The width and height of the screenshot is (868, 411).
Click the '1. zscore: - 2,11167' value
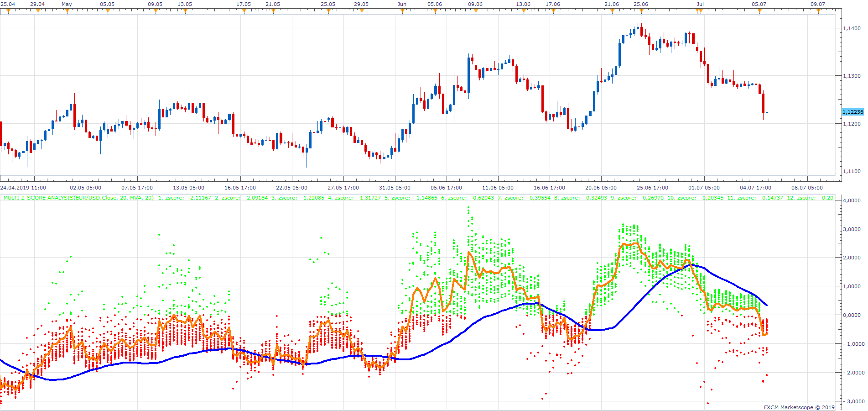point(185,198)
